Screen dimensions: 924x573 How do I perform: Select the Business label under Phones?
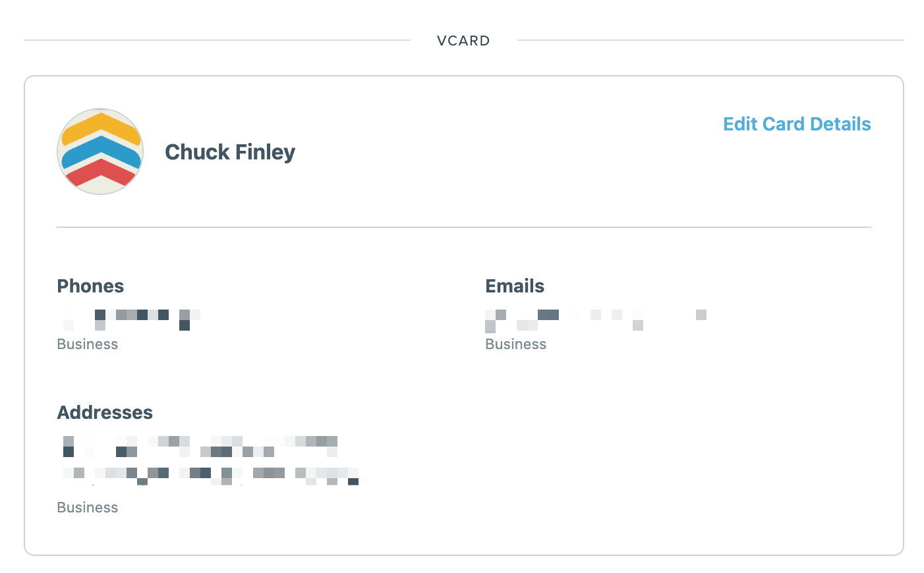point(88,344)
